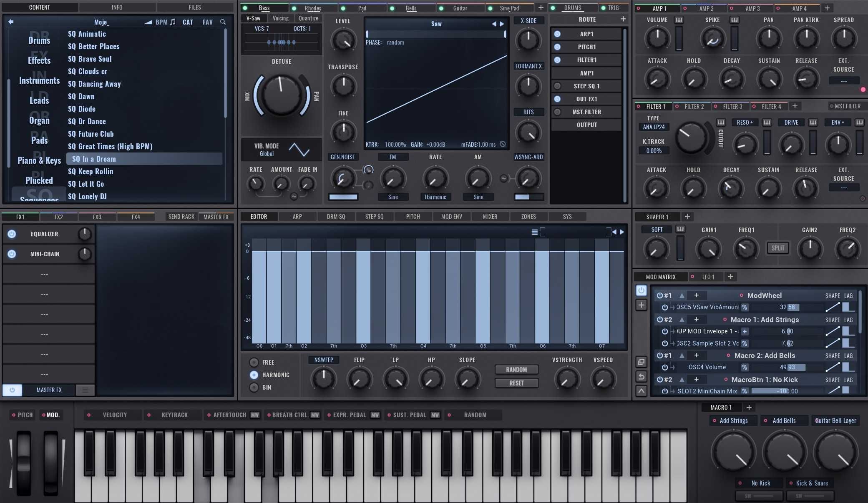The width and height of the screenshot is (868, 503).
Task: Open the GEN.NOISE selector
Action: tap(343, 157)
